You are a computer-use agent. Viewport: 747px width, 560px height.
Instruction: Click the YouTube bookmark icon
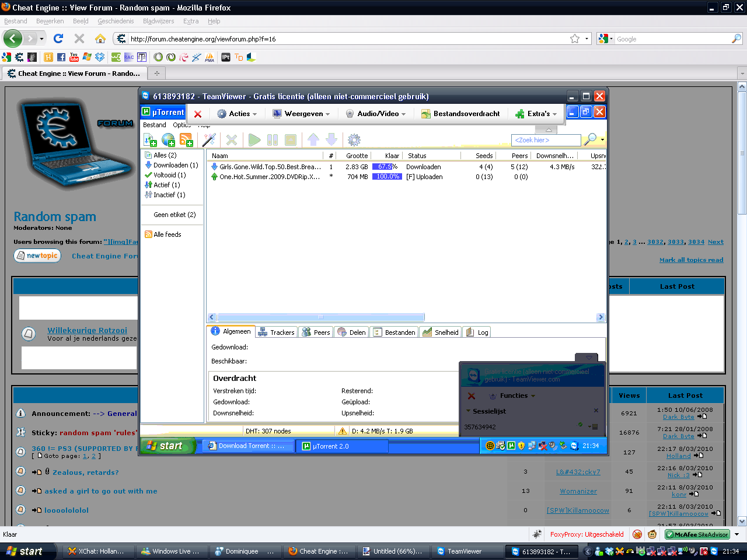74,57
